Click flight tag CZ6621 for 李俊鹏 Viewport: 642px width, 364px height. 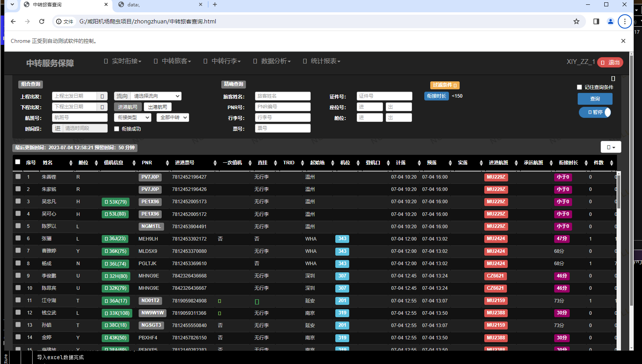(x=495, y=276)
